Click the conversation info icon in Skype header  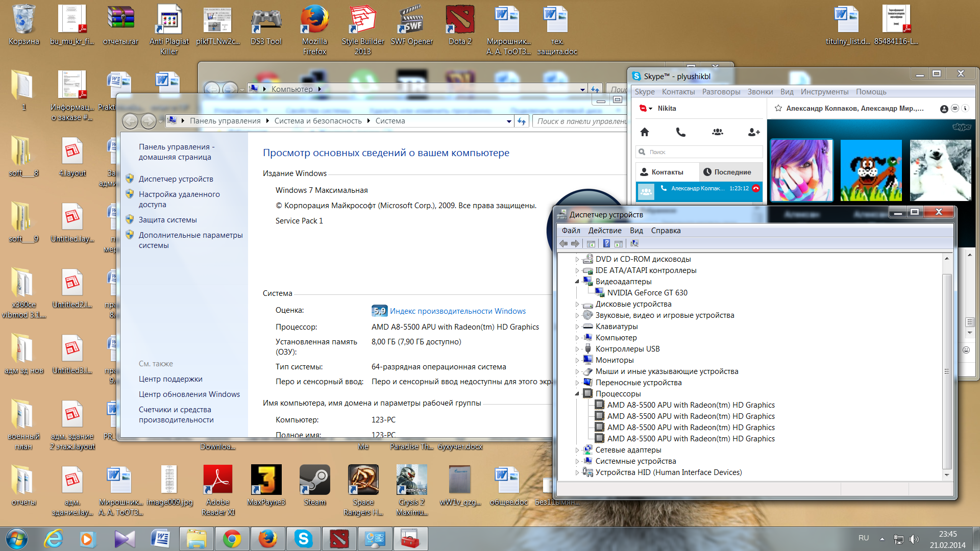tap(965, 108)
